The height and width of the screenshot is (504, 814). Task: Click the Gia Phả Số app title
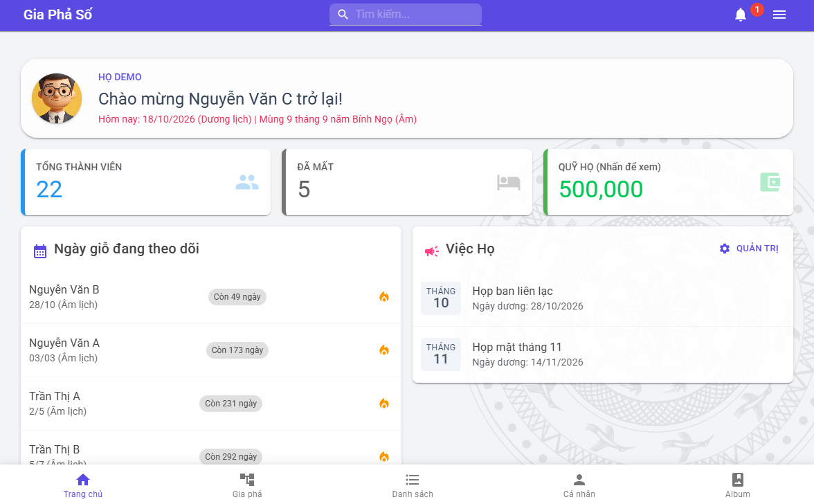(57, 15)
